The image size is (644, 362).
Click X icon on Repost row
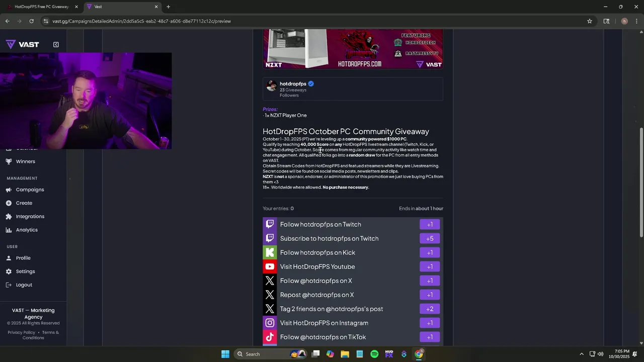pos(270,295)
